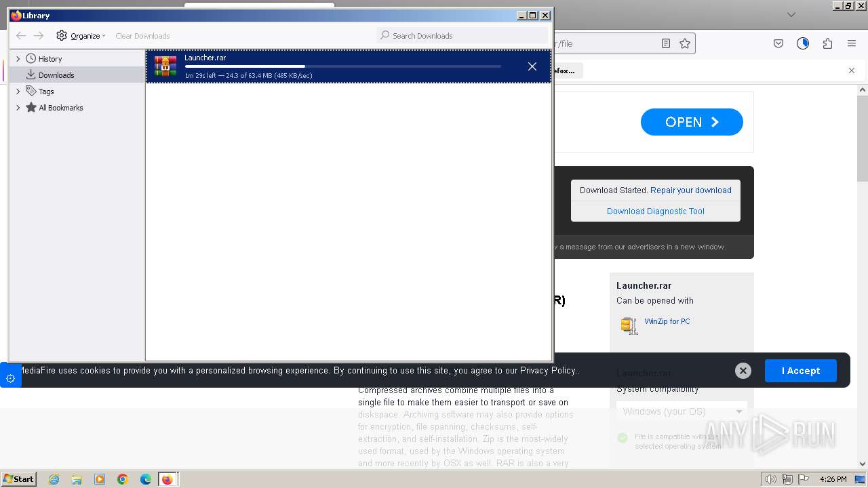
Task: Open the Windows (your OS) dropdown
Action: pos(682,411)
